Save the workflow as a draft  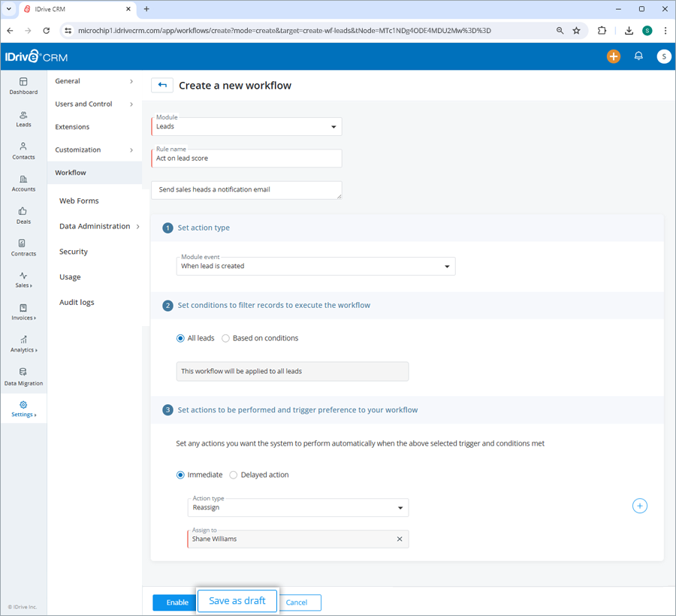[x=237, y=601]
